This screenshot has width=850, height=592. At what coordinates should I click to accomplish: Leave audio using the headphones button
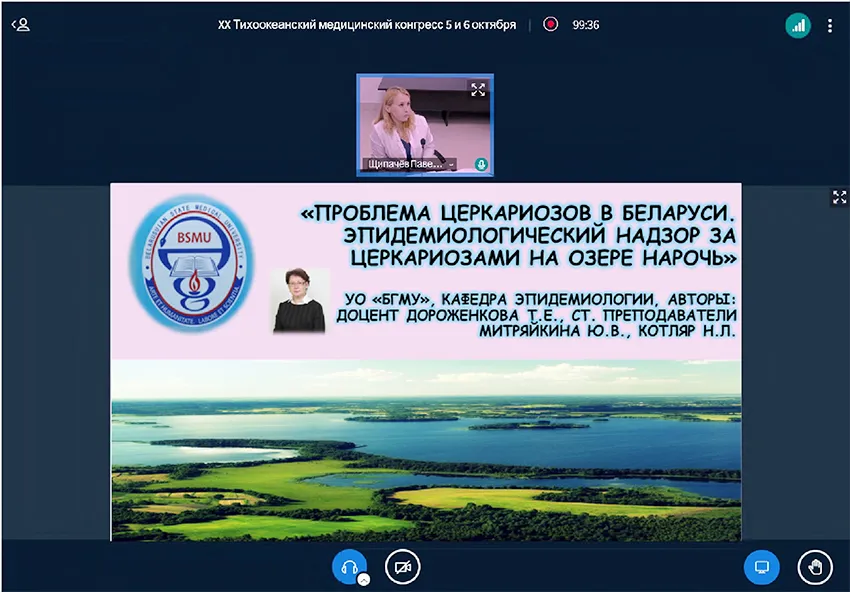349,566
